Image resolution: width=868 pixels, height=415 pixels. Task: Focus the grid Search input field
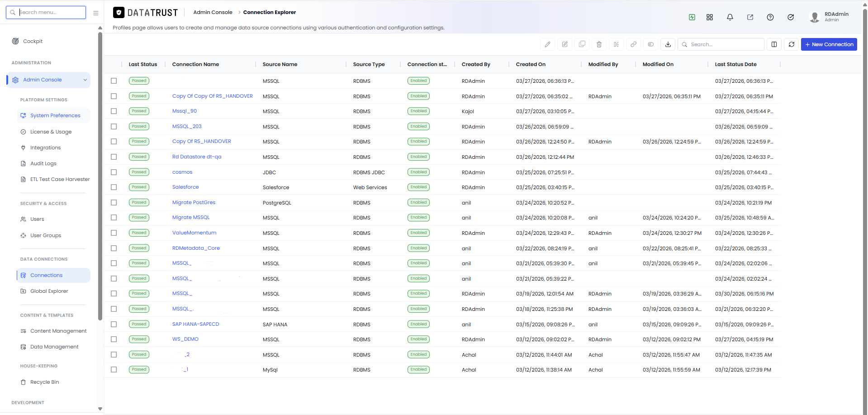coord(721,44)
